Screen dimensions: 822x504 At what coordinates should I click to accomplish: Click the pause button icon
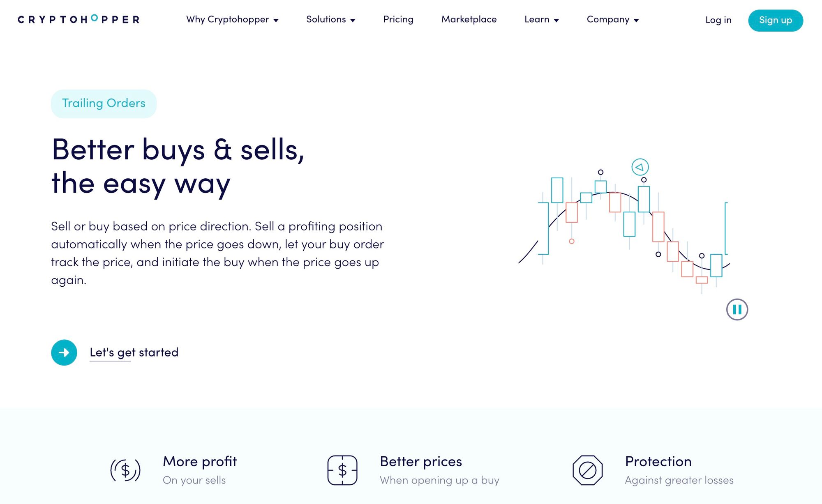click(x=736, y=309)
